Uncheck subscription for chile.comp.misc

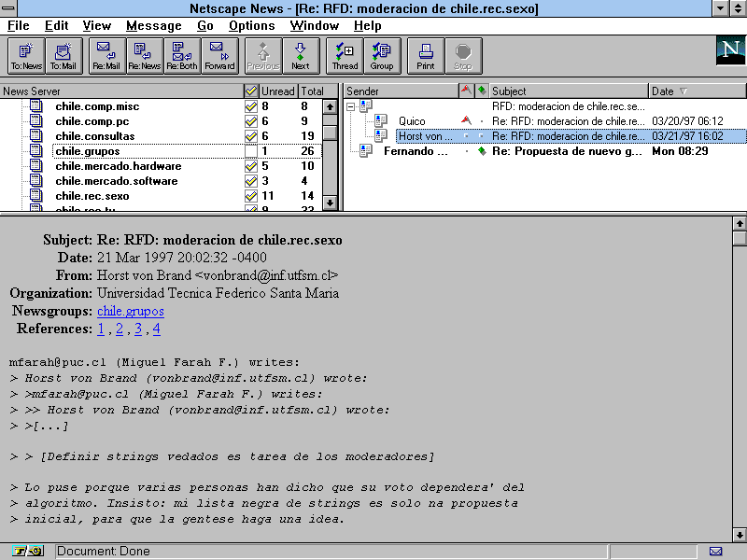(251, 106)
